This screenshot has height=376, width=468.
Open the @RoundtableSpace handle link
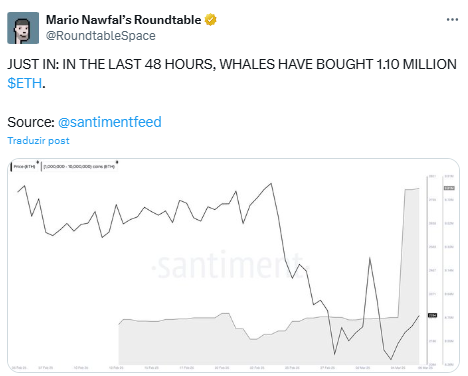[x=101, y=36]
